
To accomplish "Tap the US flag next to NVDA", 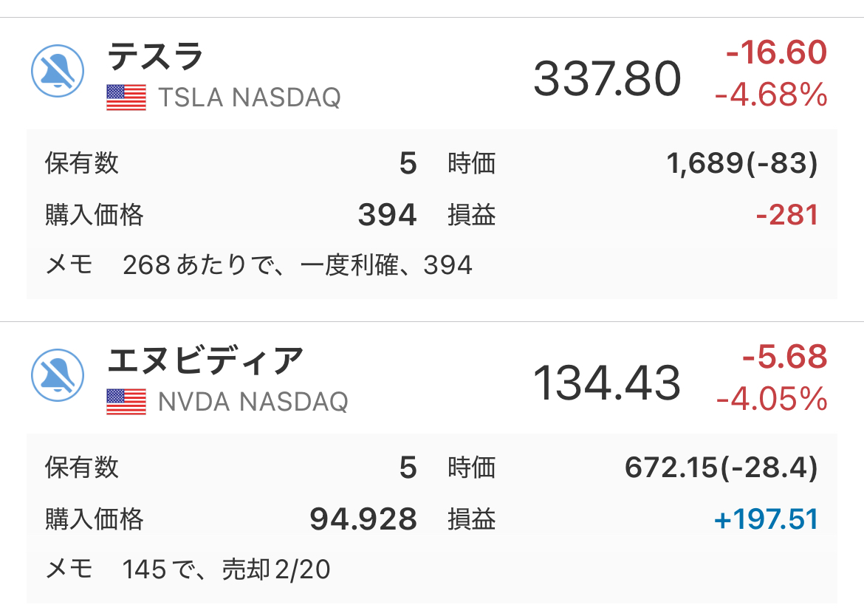I will click(x=126, y=402).
